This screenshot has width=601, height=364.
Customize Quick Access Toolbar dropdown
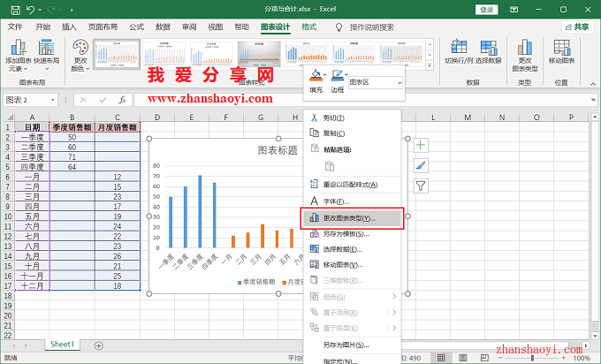(72, 10)
